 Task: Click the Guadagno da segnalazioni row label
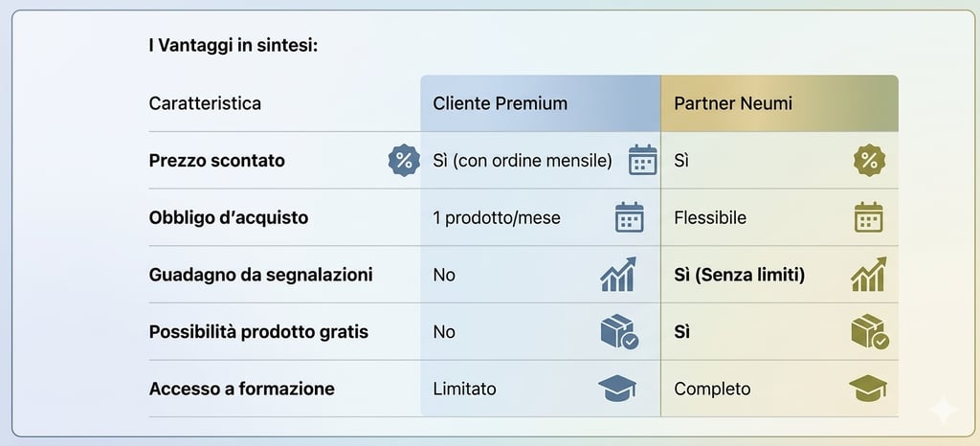[x=260, y=275]
